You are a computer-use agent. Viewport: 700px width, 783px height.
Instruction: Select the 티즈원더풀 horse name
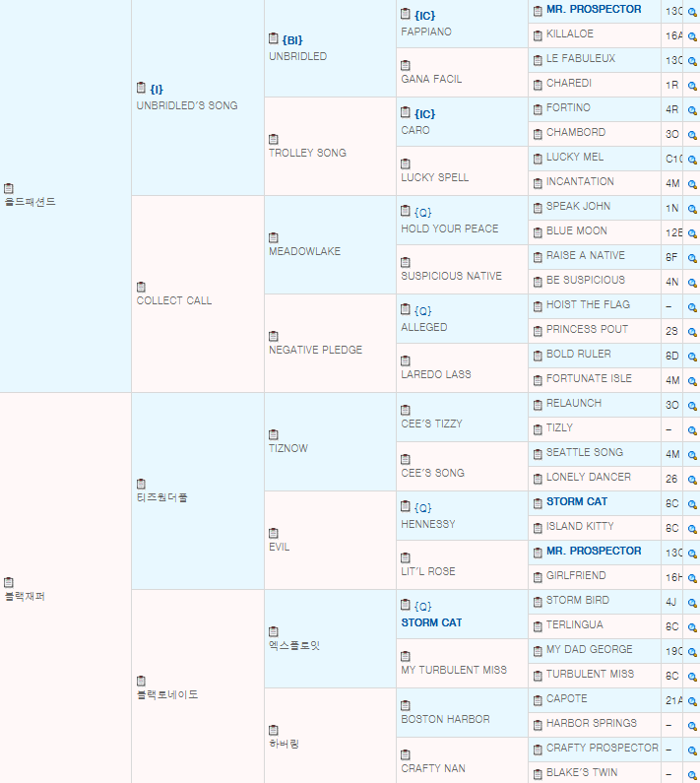pyautogui.click(x=161, y=497)
